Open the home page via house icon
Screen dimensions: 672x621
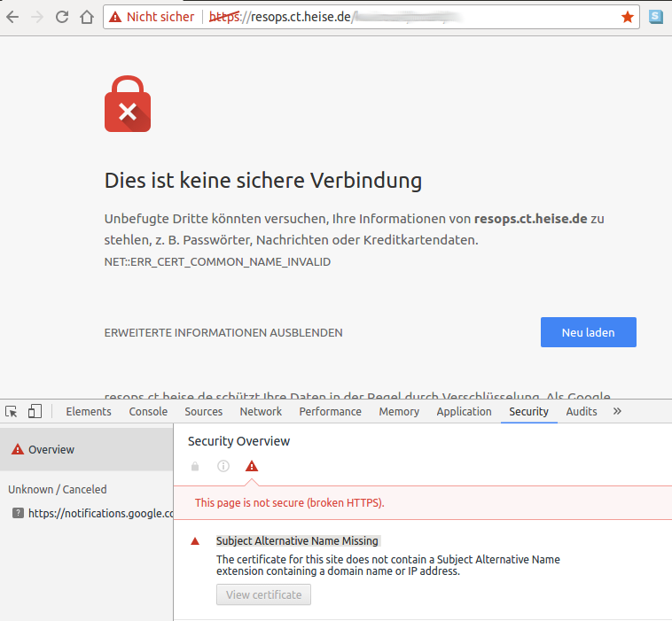[87, 17]
